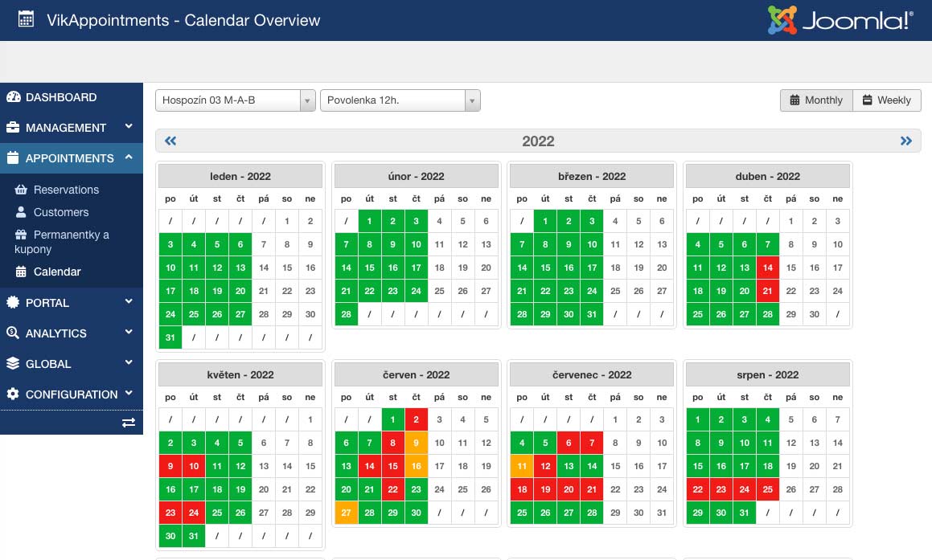Image resolution: width=932 pixels, height=560 pixels.
Task: Open Reservations submenu item
Action: point(66,190)
